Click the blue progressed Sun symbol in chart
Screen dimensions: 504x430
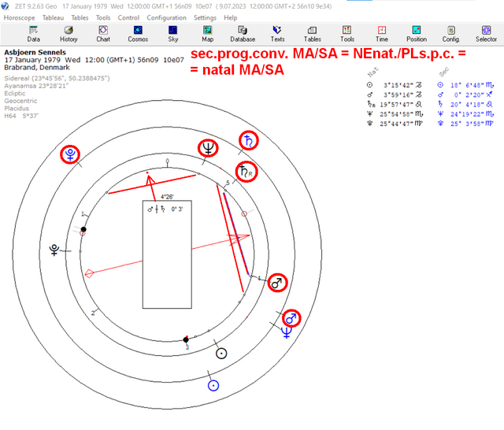pos(213,385)
